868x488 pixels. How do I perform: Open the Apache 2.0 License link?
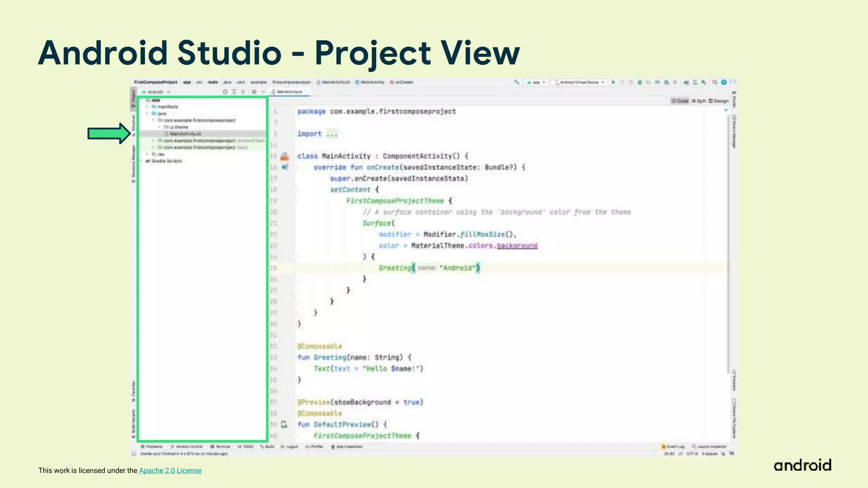[170, 470]
